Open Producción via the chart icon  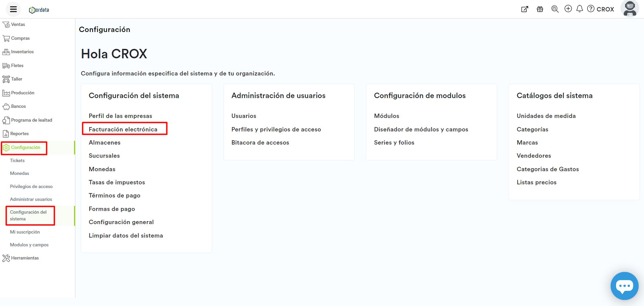(x=6, y=92)
